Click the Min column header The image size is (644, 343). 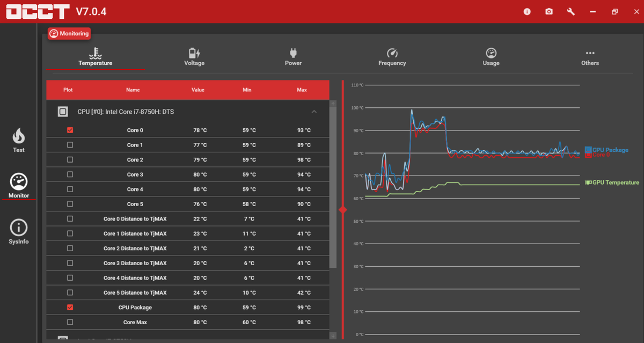coord(247,90)
